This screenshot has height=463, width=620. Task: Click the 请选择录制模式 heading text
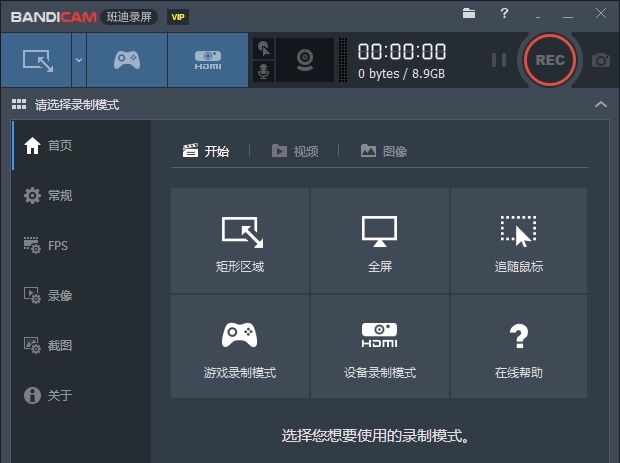[77, 105]
